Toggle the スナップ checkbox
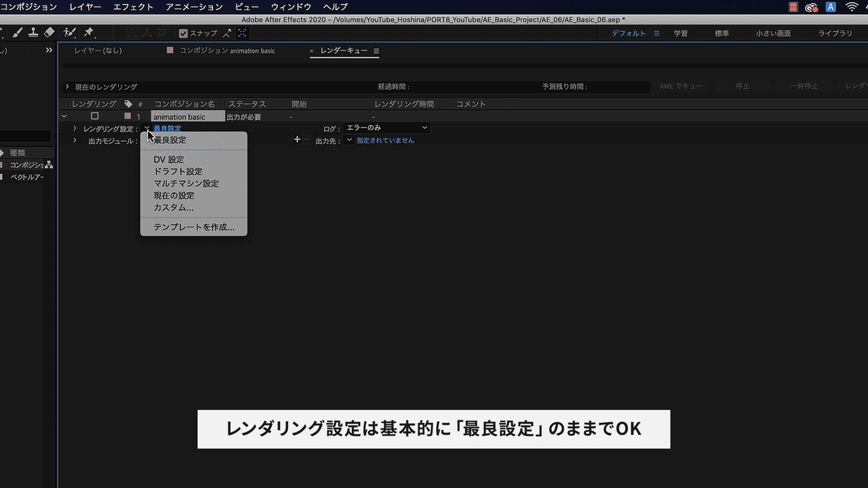868x488 pixels. point(183,33)
